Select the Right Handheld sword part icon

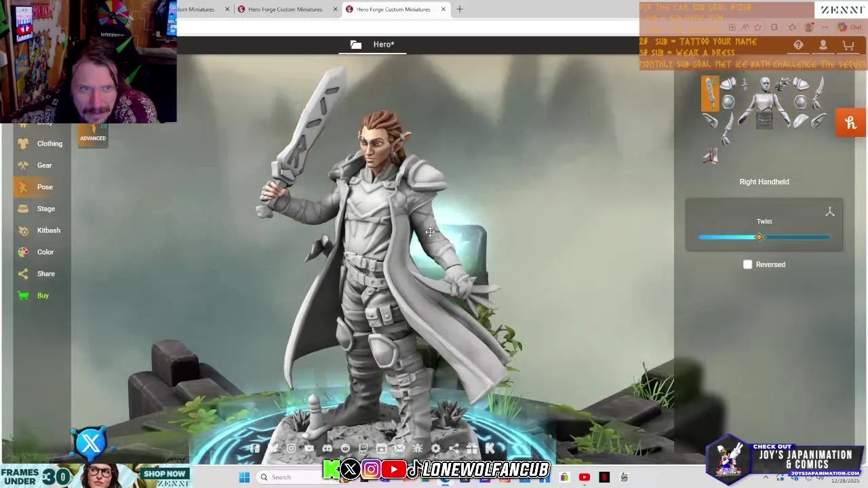click(709, 94)
